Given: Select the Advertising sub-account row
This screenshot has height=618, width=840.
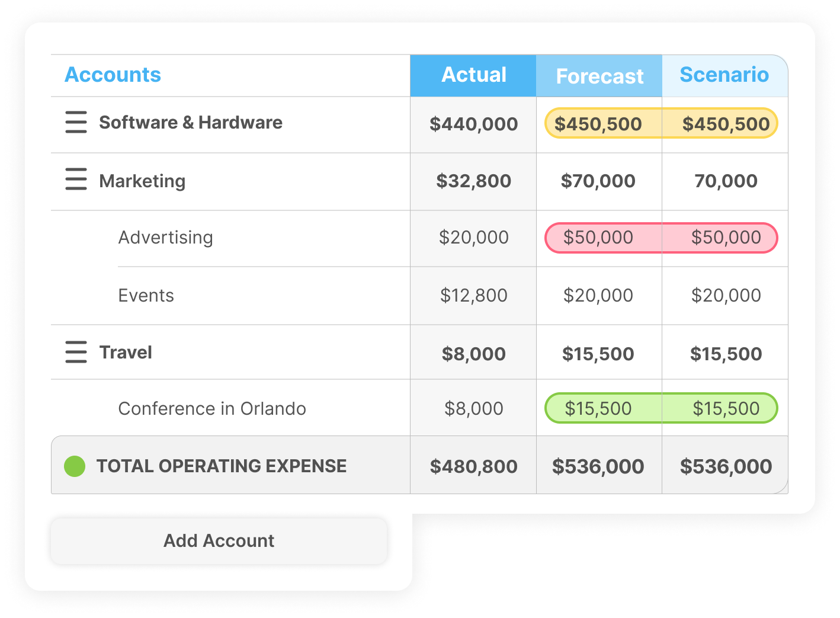Looking at the screenshot, I should [419, 238].
